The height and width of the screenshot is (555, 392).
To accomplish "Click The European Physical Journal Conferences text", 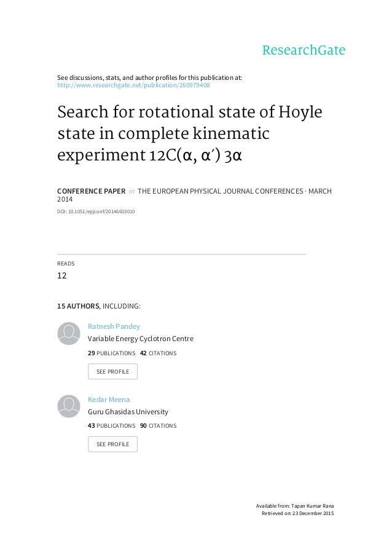I will coord(233,191).
